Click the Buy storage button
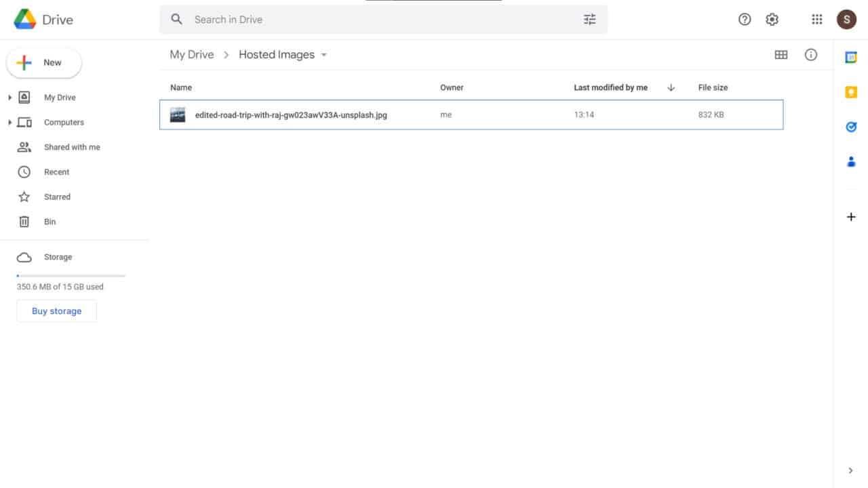Image resolution: width=868 pixels, height=488 pixels. tap(56, 310)
